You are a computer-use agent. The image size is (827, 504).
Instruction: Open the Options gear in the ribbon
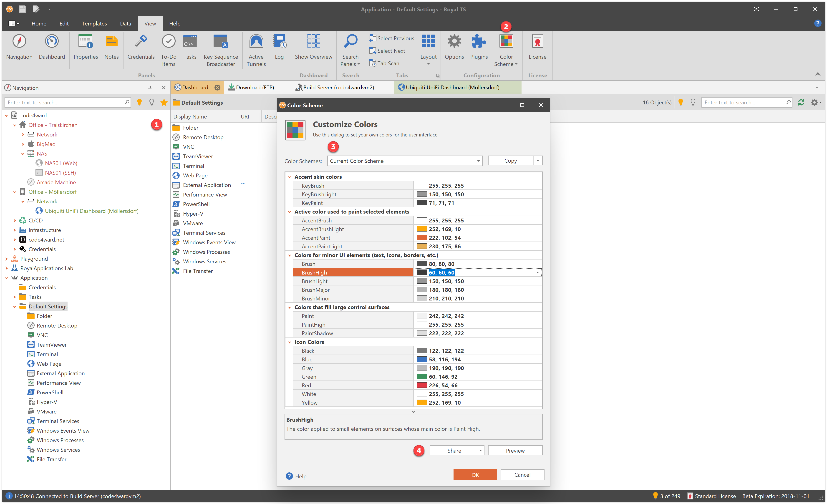click(x=454, y=47)
